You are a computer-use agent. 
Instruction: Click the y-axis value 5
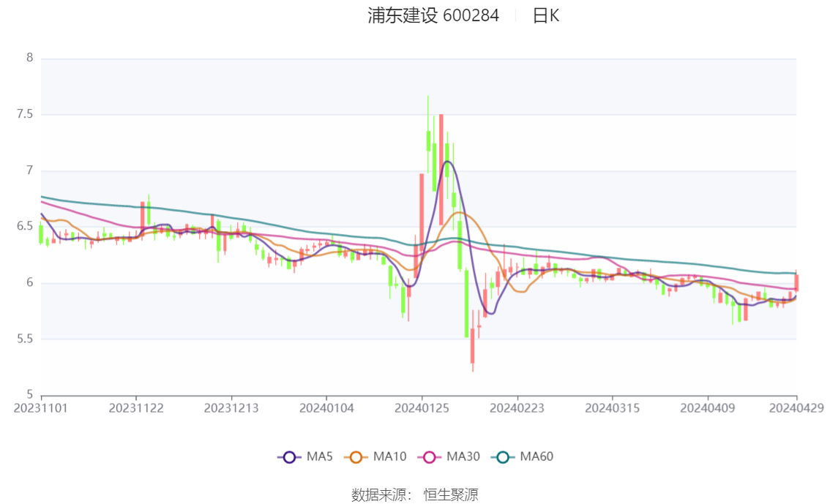click(29, 395)
